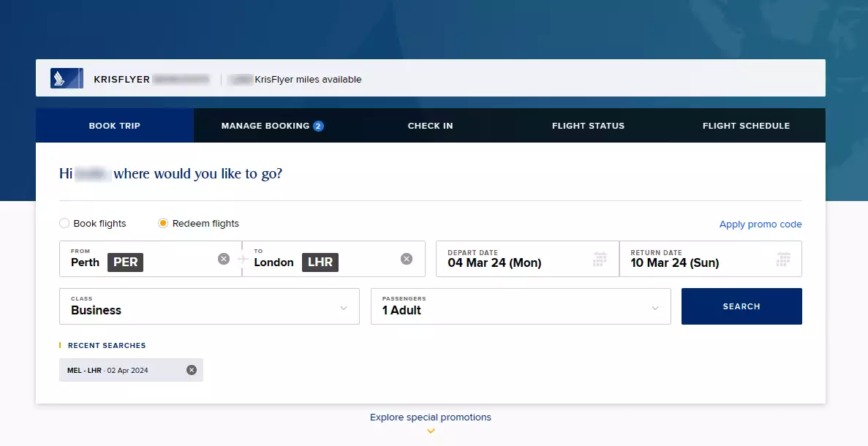Screen dimensions: 868x446
Task: Expand the Class dropdown showing Business
Action: pos(209,306)
